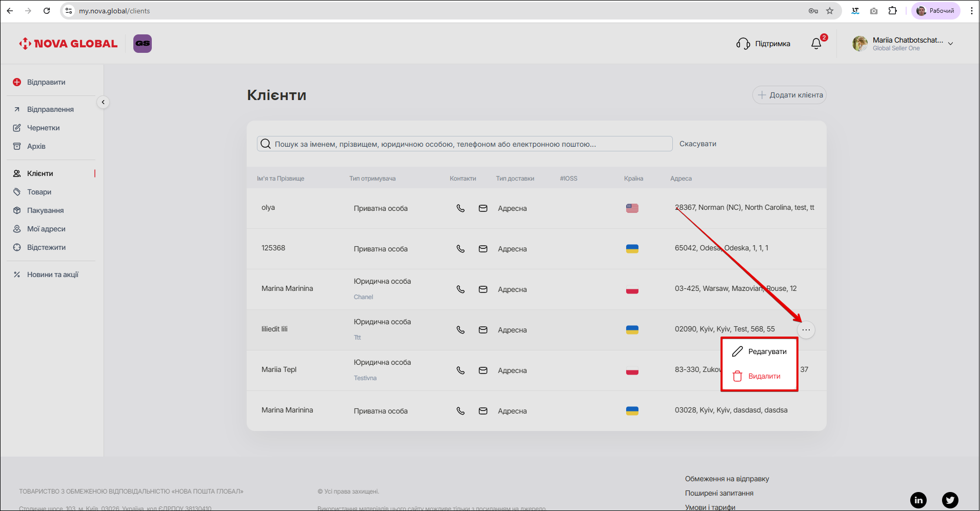Image resolution: width=980 pixels, height=511 pixels.
Task: Click the phone icon in olya row
Action: coord(461,208)
